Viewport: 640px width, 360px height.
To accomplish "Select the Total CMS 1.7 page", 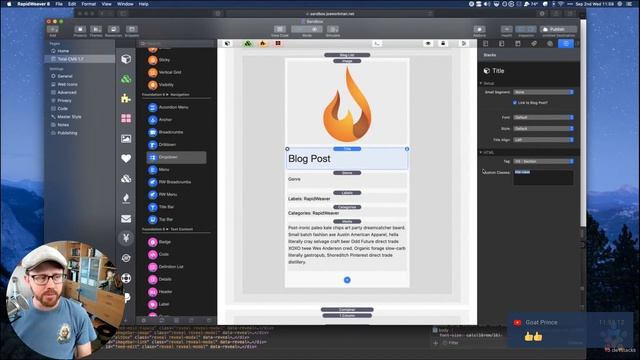I will [x=80, y=59].
